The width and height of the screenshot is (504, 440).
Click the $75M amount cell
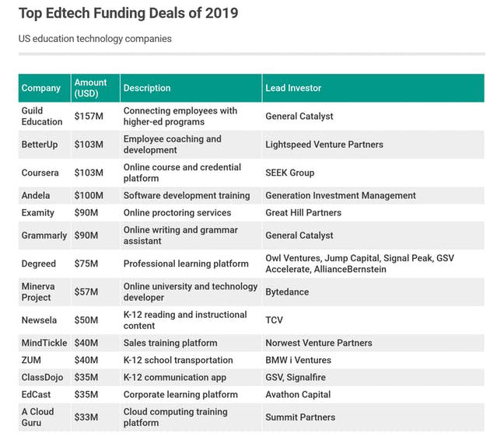click(x=96, y=264)
